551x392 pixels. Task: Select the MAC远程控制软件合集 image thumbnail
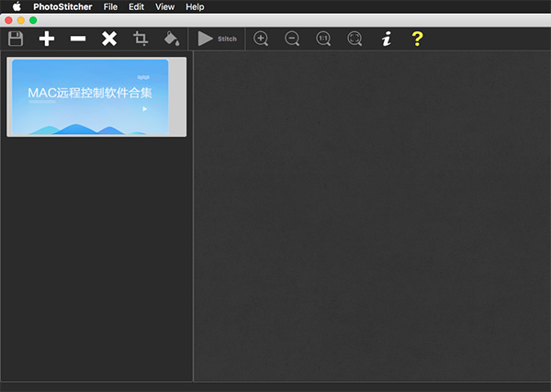click(96, 97)
